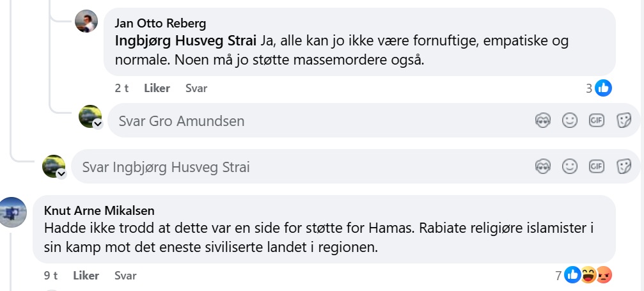Viewport: 644px width, 291px height.
Task: Switch profile via avatar dropdown beside Gro Amundsen reply
Action: (x=98, y=123)
